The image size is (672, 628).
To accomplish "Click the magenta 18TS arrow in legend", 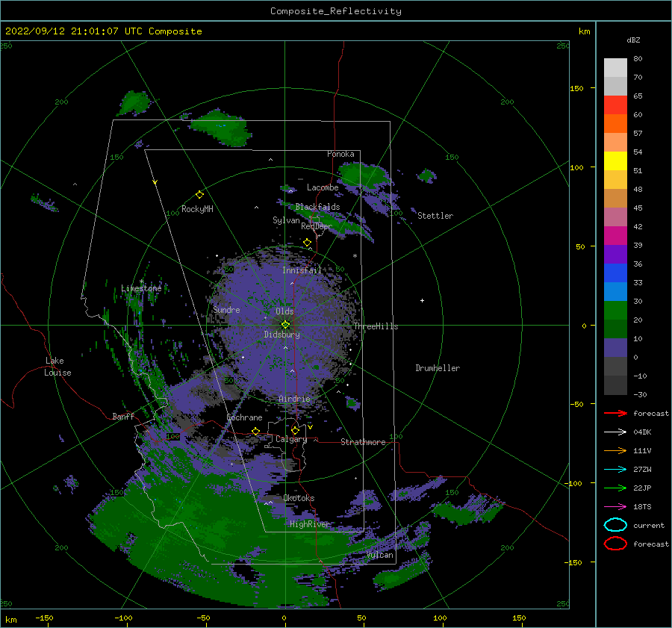I will [615, 507].
